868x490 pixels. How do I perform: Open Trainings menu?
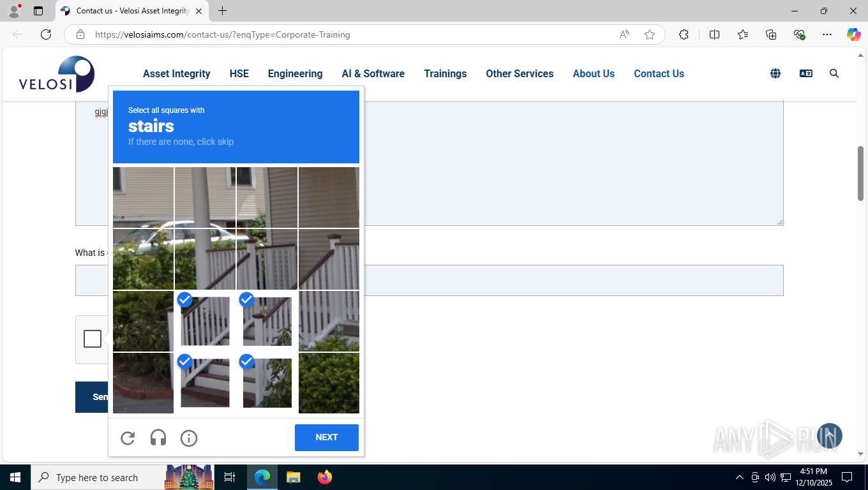tap(445, 73)
